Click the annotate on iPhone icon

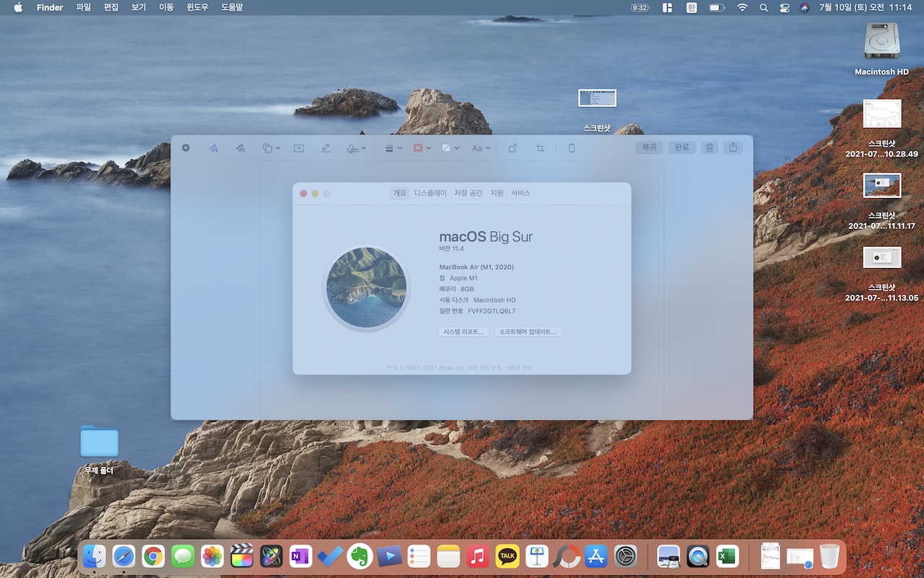[x=572, y=147]
